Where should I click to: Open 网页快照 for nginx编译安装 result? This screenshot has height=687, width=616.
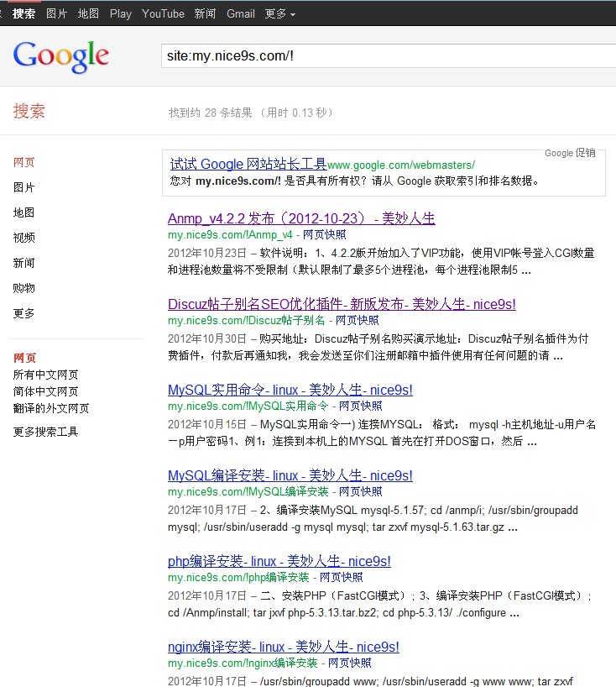click(x=350, y=663)
